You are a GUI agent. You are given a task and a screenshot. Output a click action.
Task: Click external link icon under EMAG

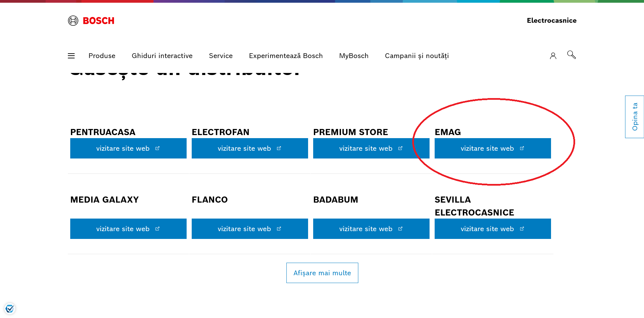pyautogui.click(x=522, y=148)
